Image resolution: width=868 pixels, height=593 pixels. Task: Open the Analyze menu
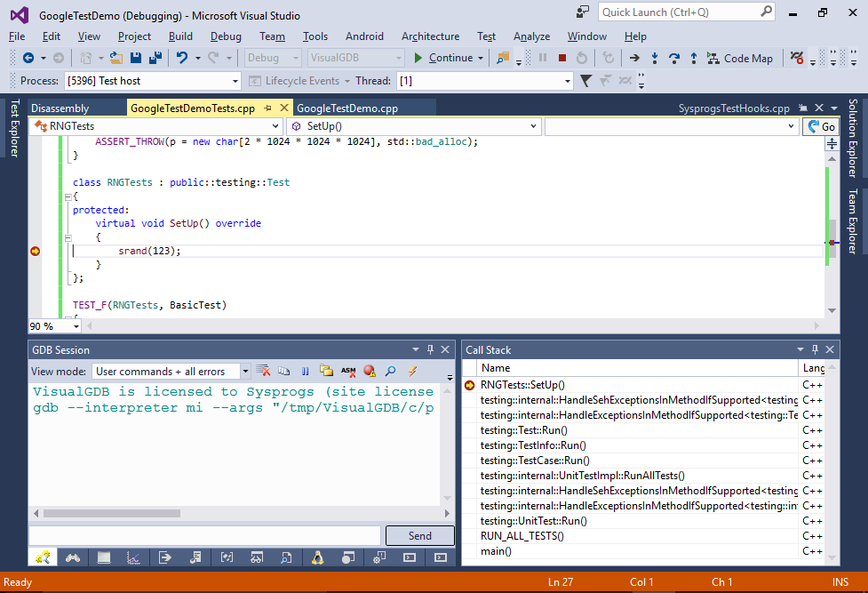tap(531, 36)
